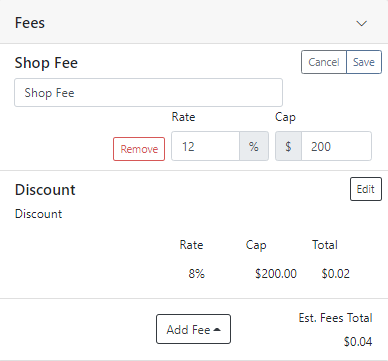Click the Shop Fee heading
This screenshot has height=361, width=388.
click(x=46, y=63)
